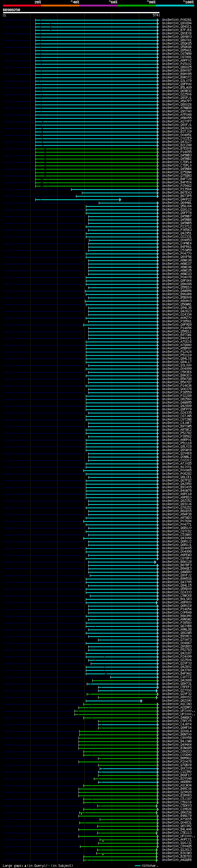Open hit UniRef100_P14655
The image size is (197, 868).
177,152
